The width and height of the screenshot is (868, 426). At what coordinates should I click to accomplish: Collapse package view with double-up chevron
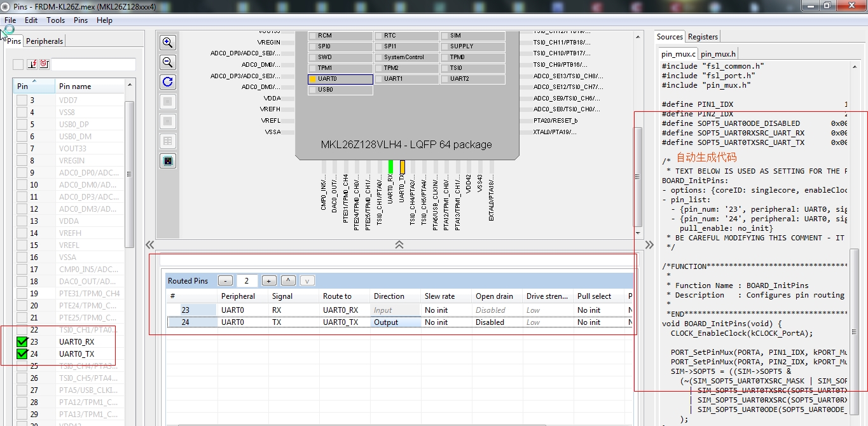pyautogui.click(x=399, y=244)
